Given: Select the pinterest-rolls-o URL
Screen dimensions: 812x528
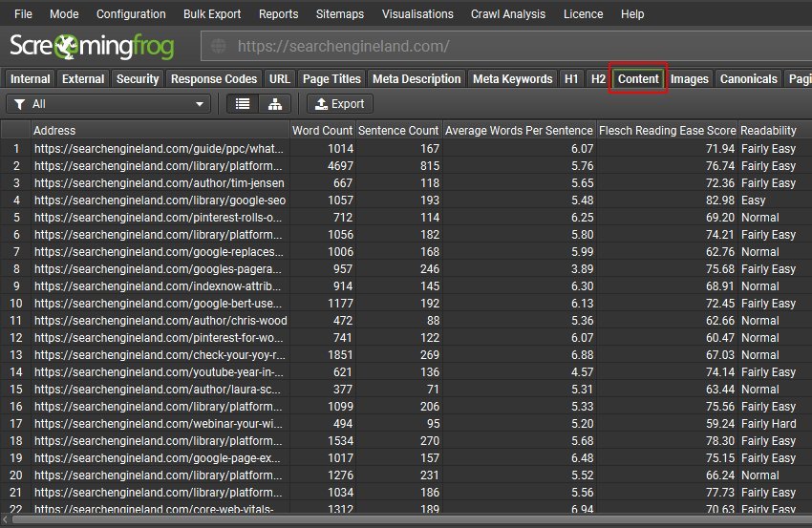Looking at the screenshot, I should [159, 218].
